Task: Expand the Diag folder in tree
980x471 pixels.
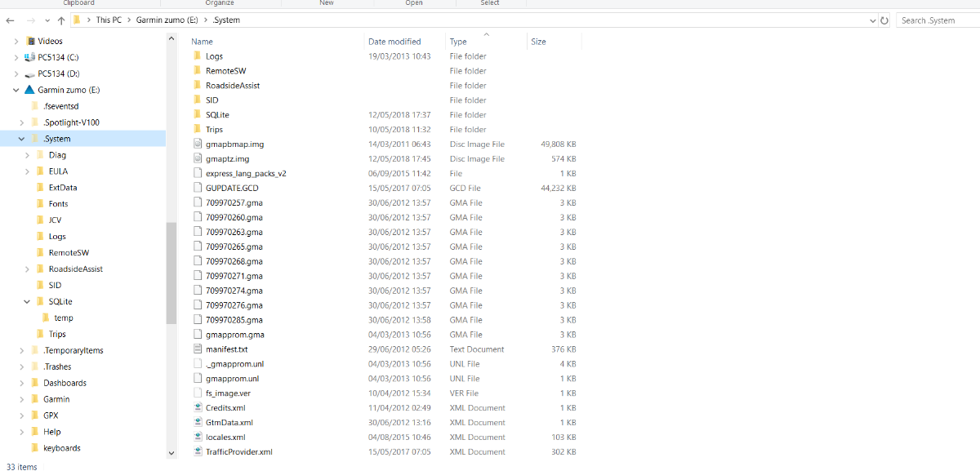Action: pyautogui.click(x=27, y=155)
